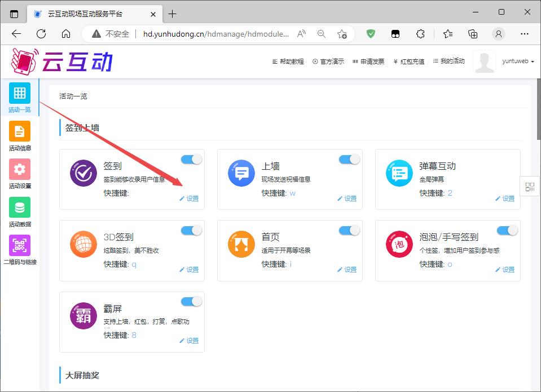541x392 pixels.
Task: Click the 活动一览 breadcrumb title
Action: pos(73,96)
